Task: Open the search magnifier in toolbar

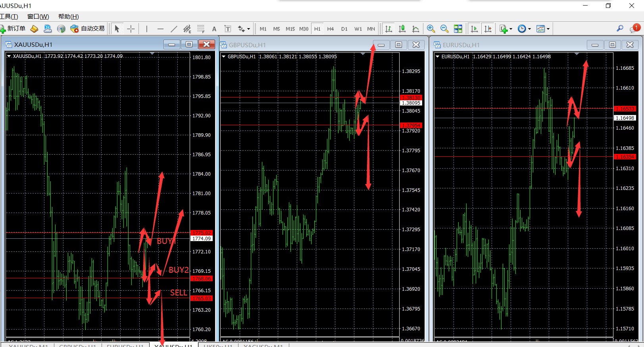Action: pos(620,29)
